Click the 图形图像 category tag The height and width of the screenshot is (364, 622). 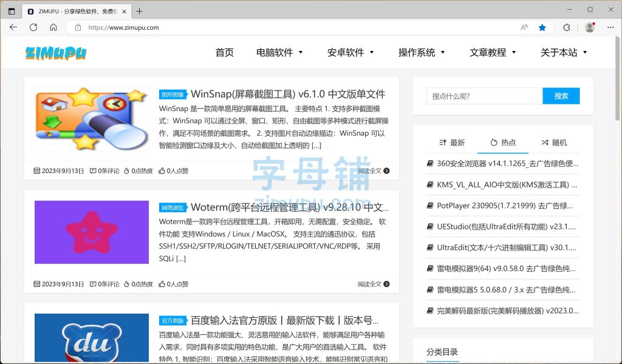coord(173,94)
